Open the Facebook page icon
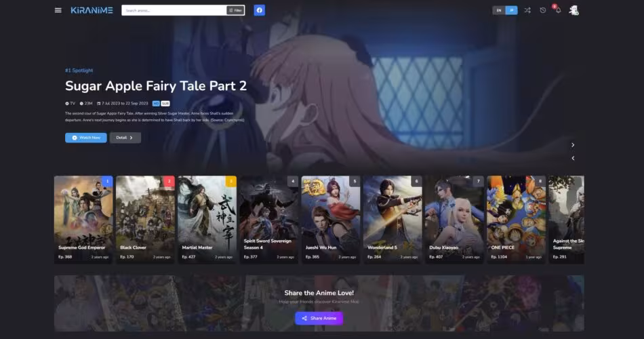 point(259,10)
